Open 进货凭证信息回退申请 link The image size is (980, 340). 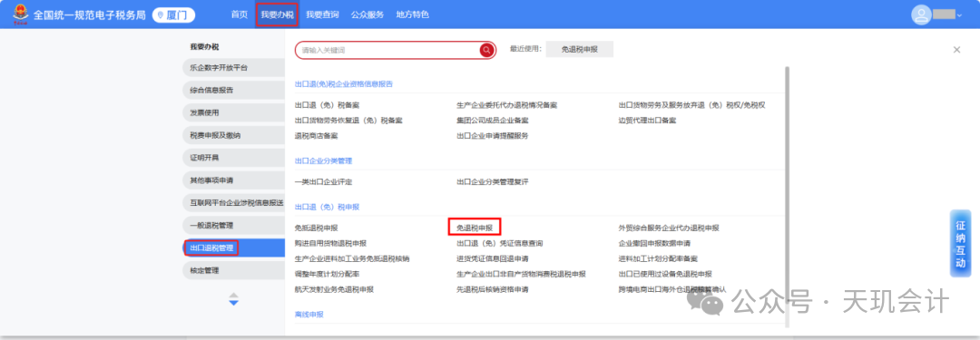click(x=493, y=258)
